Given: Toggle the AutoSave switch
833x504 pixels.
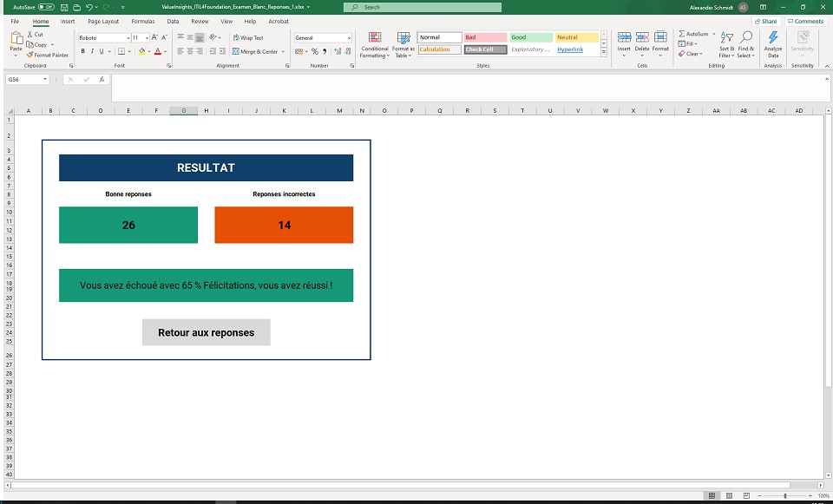Looking at the screenshot, I should coord(46,8).
